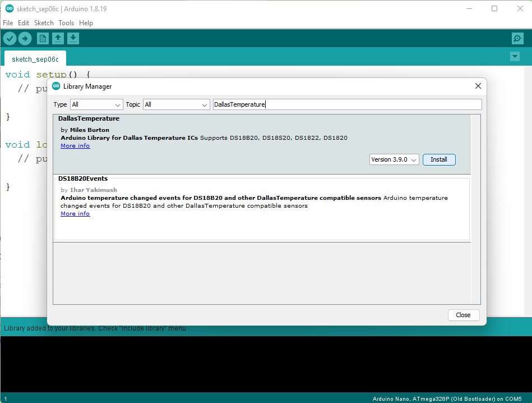Click the library search text field
532x403 pixels.
click(x=347, y=104)
